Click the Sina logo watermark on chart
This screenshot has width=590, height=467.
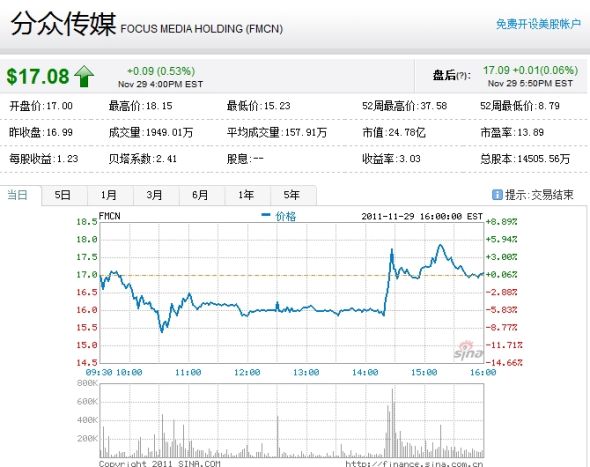pos(468,351)
